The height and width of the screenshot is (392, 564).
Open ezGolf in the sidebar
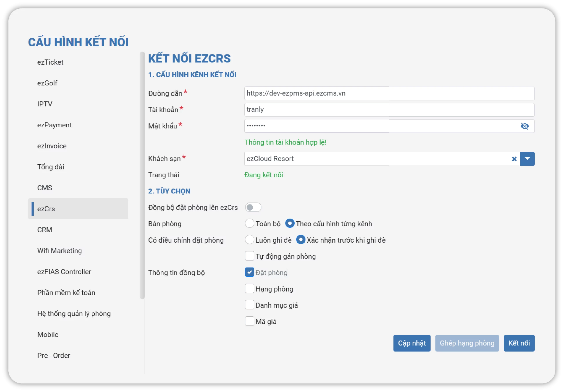(x=78, y=83)
